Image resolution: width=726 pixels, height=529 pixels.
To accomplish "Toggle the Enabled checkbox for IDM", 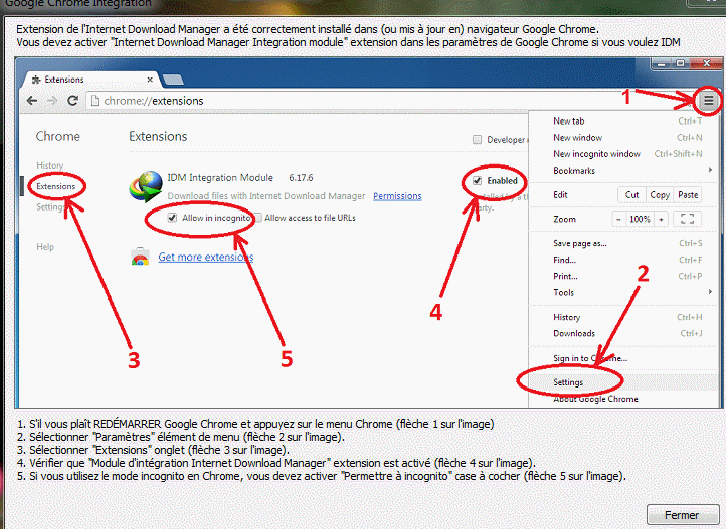I will 477,180.
